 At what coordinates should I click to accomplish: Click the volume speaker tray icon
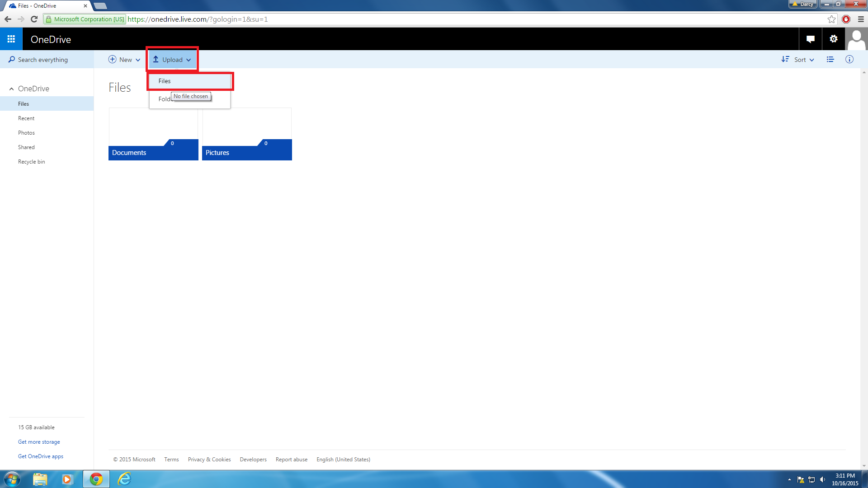click(822, 480)
